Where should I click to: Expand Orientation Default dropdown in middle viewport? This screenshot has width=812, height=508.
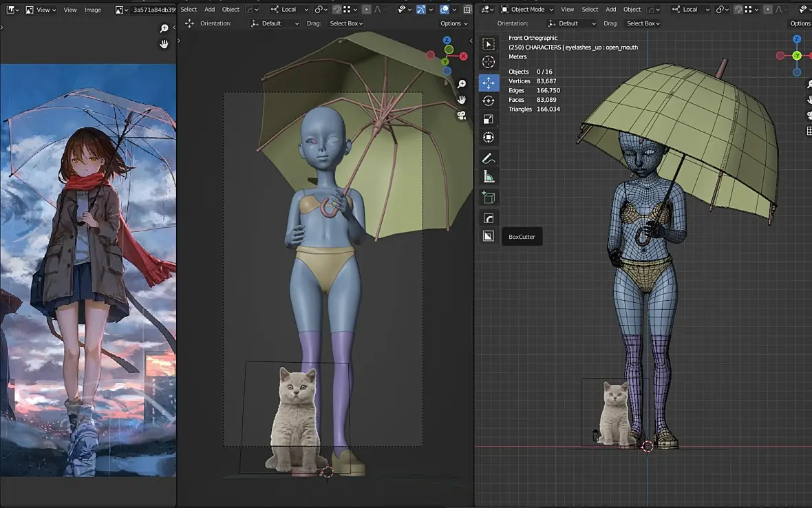click(275, 23)
